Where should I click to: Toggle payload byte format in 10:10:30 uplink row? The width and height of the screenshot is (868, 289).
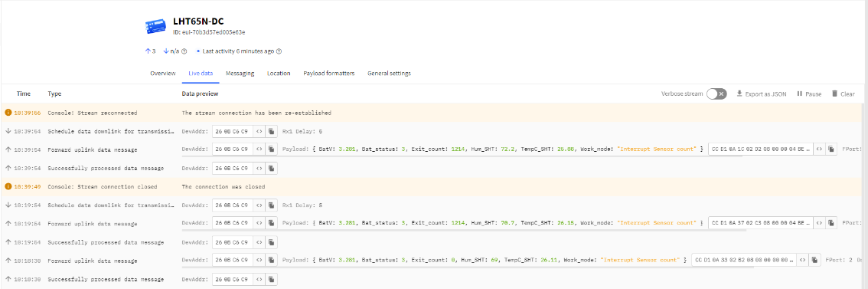(x=803, y=260)
